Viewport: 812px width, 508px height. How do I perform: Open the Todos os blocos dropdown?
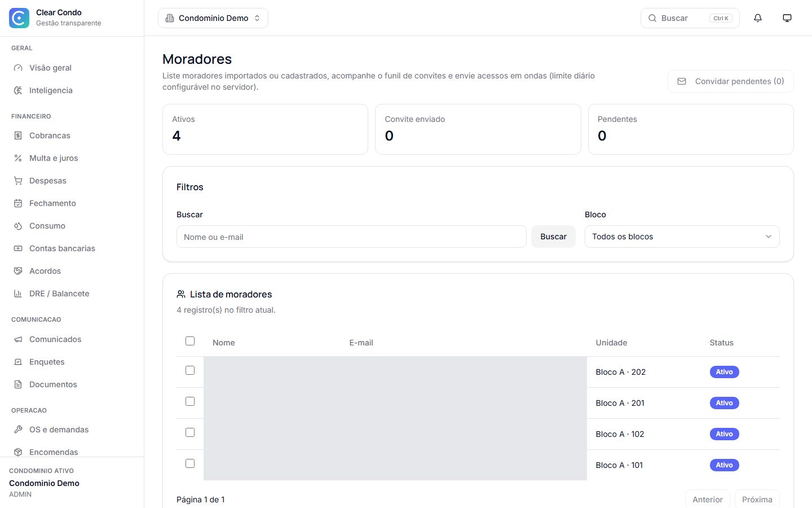682,237
